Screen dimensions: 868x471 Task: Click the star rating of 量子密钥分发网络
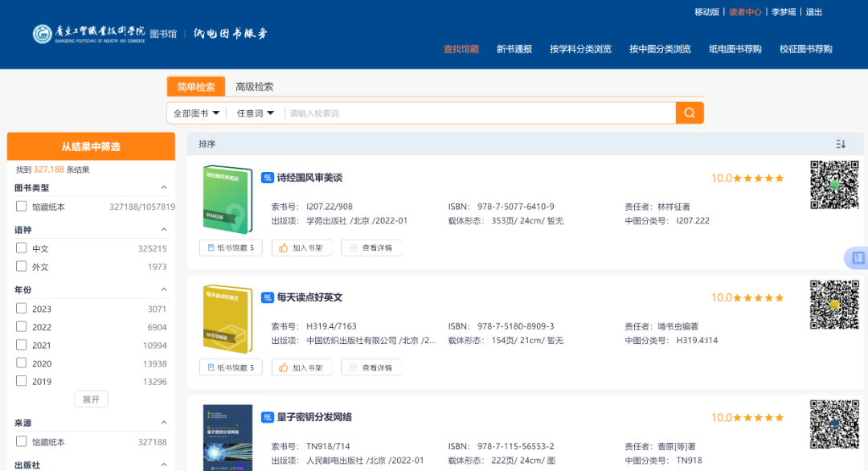(x=758, y=418)
